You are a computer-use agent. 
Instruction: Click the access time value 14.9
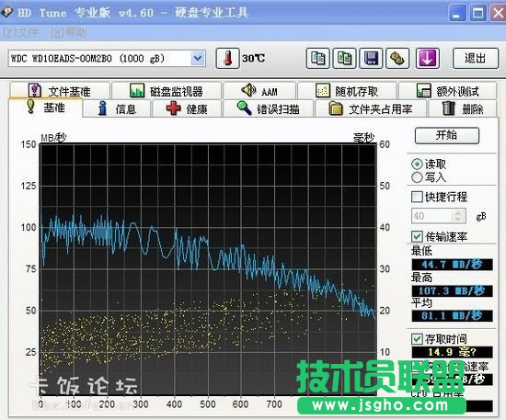tap(452, 352)
